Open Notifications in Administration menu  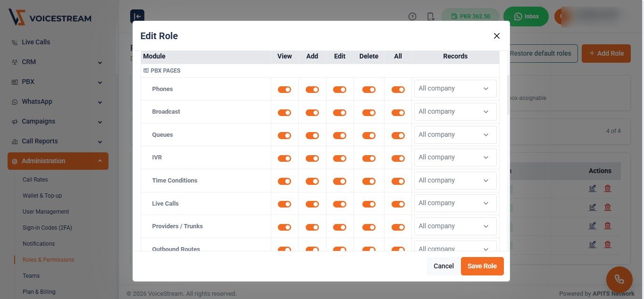[x=39, y=244]
